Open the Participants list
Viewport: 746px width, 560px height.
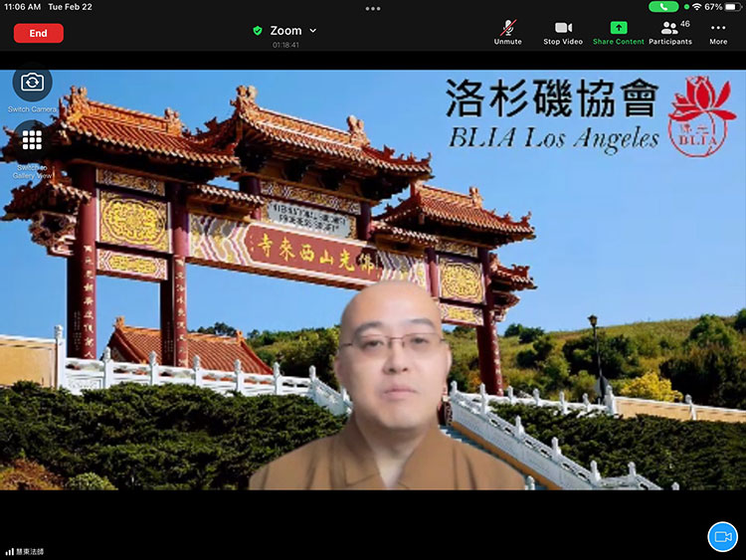pos(670,33)
